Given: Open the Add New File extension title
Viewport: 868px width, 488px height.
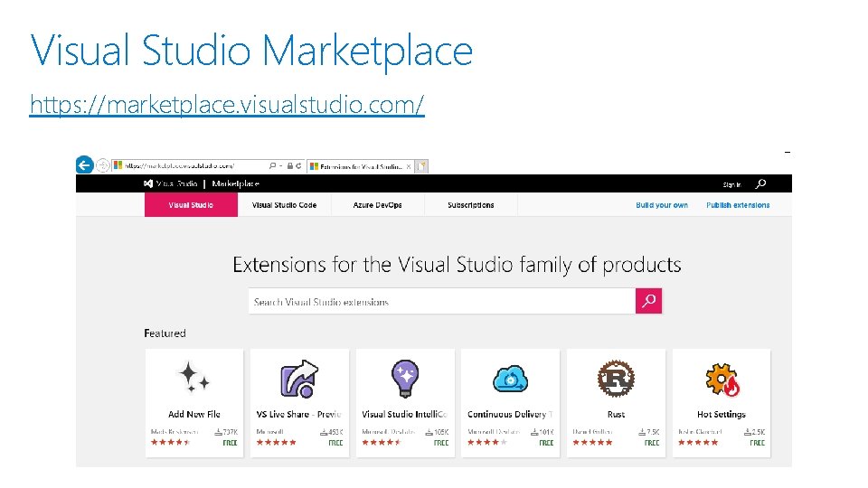Looking at the screenshot, I should click(193, 414).
